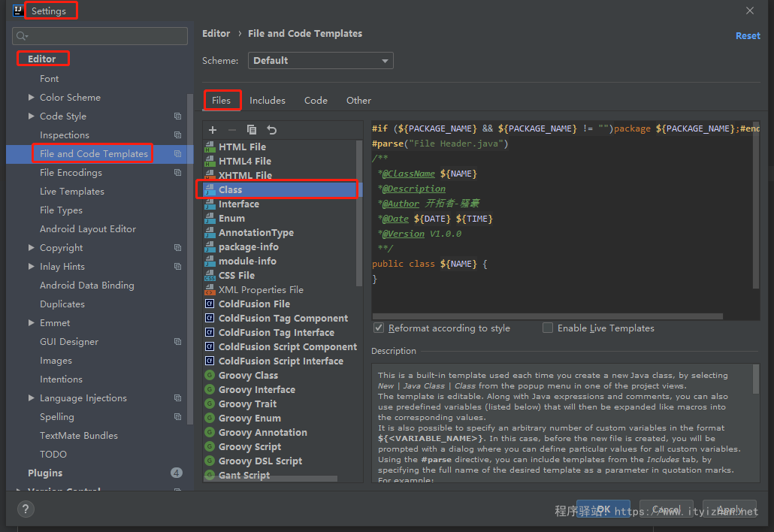This screenshot has height=532, width=774.
Task: Select the Font settings item
Action: point(50,78)
